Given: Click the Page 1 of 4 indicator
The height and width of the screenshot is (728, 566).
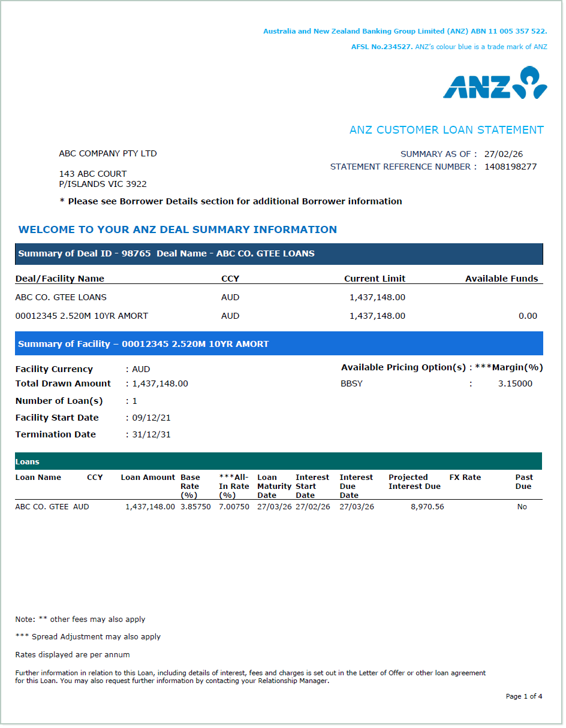Looking at the screenshot, I should tap(524, 696).
